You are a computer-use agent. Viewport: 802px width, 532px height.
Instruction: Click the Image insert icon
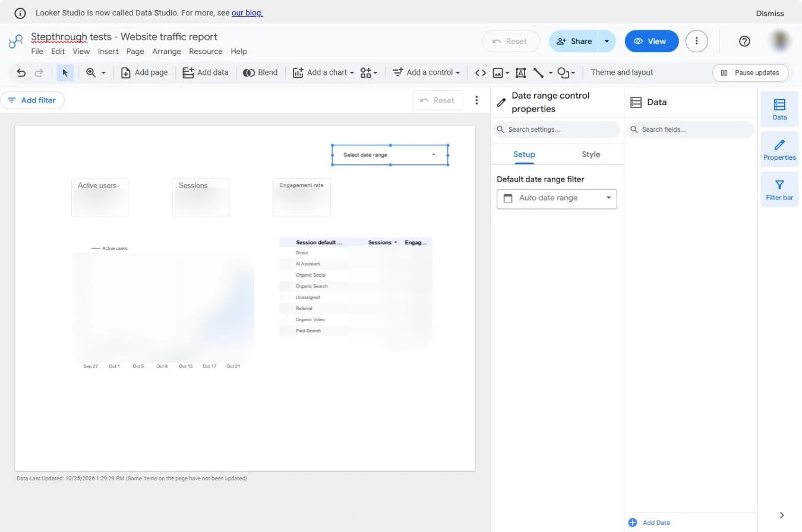(498, 72)
